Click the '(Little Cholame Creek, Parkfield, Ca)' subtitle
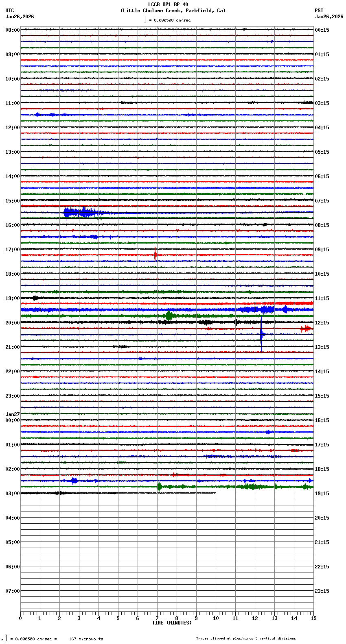Image resolution: width=346 pixels, height=644 pixels. 173,11
